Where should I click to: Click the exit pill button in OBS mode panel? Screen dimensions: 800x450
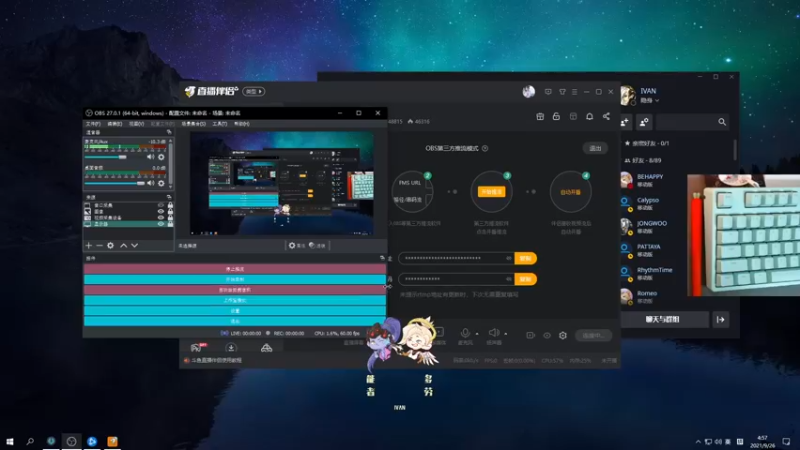coord(595,148)
